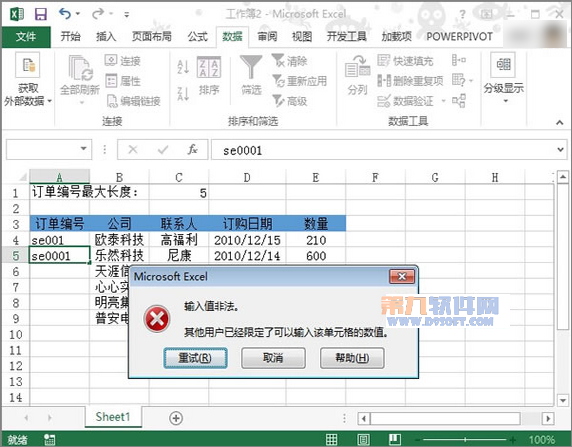Image resolution: width=572 pixels, height=447 pixels.
Task: Click Insert Function fx button
Action: (x=193, y=149)
